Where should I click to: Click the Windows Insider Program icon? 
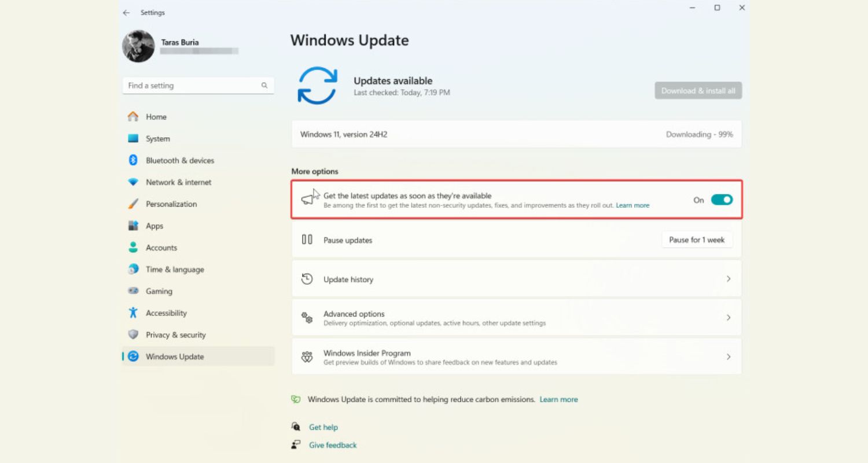point(307,357)
